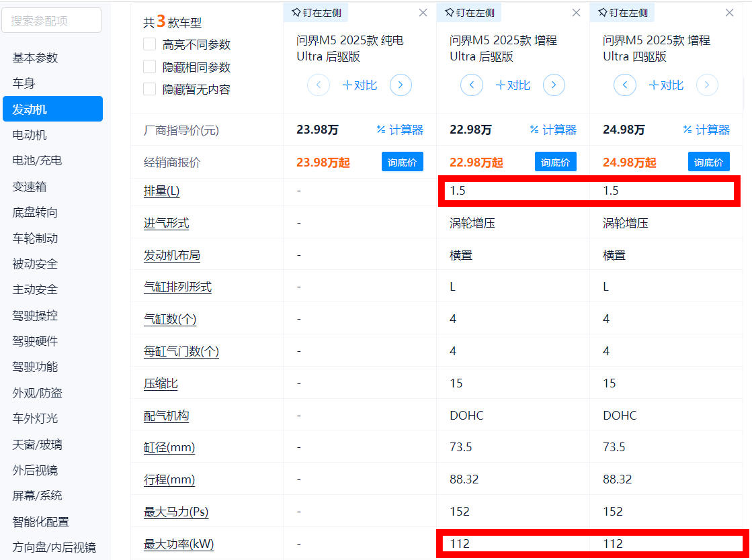Screen dimensions: 752x560
Task: Enable 隐藏暂无内容 checkbox
Action: pyautogui.click(x=150, y=89)
